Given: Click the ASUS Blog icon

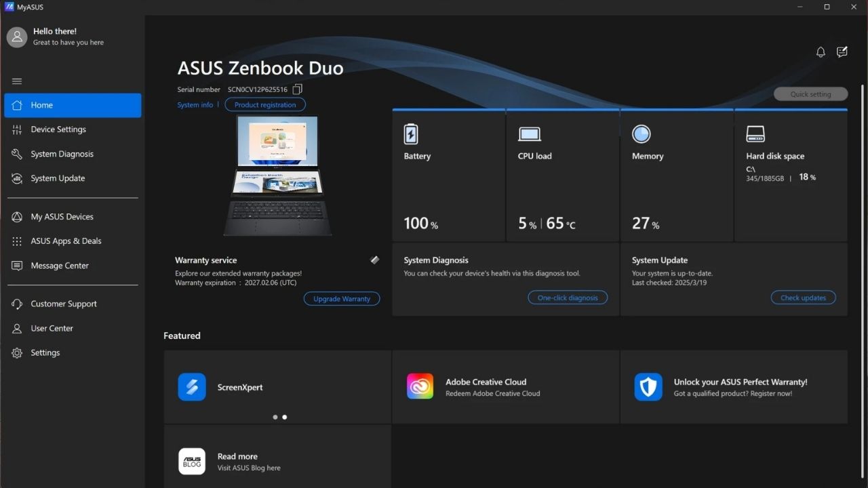Looking at the screenshot, I should pyautogui.click(x=192, y=461).
